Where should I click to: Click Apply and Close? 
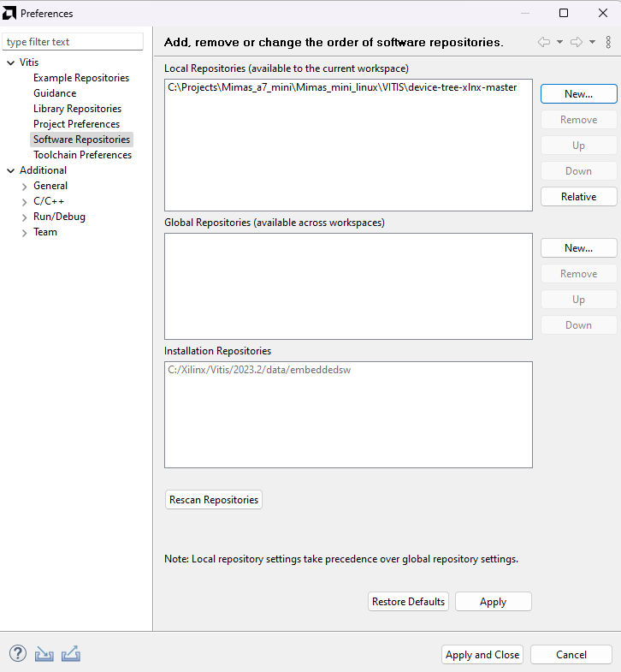coord(482,654)
